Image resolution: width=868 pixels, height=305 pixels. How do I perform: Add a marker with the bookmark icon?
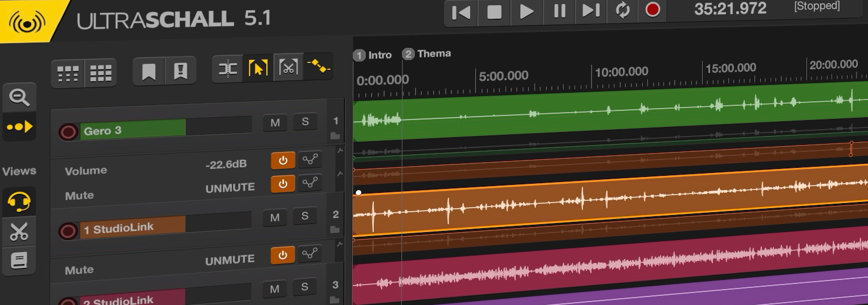click(149, 72)
